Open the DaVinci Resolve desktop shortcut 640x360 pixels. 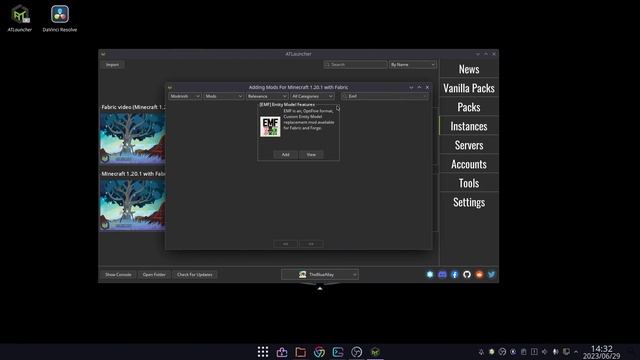click(60, 18)
